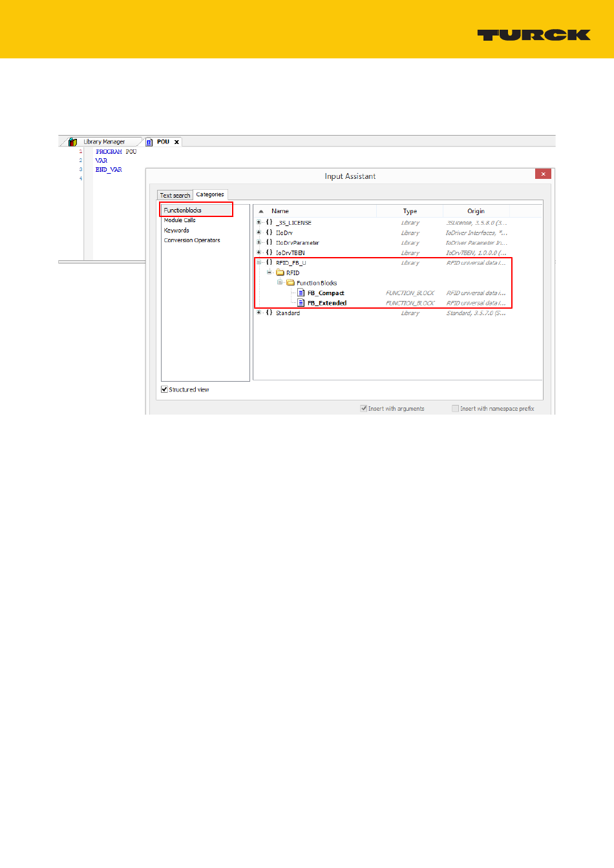The image size is (614, 868).
Task: Select Module Calls category
Action: 180,220
